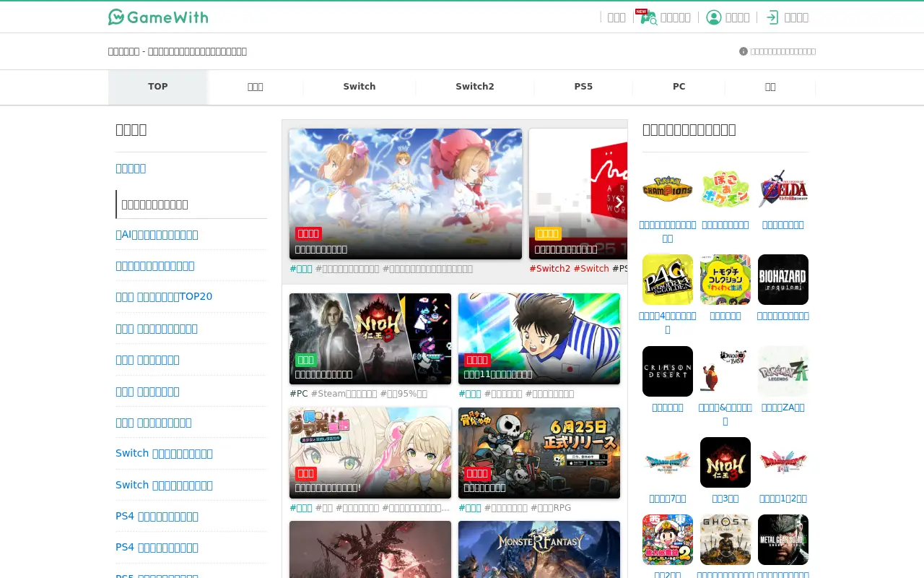Open the Tomodachi Collection game icon
Screen dimensions: 924x578
725,280
